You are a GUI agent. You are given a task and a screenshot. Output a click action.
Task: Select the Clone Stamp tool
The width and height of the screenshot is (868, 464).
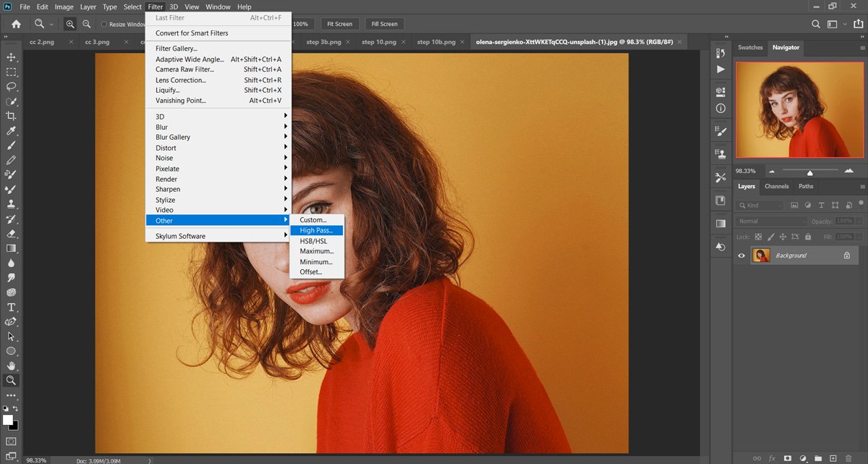(11, 203)
